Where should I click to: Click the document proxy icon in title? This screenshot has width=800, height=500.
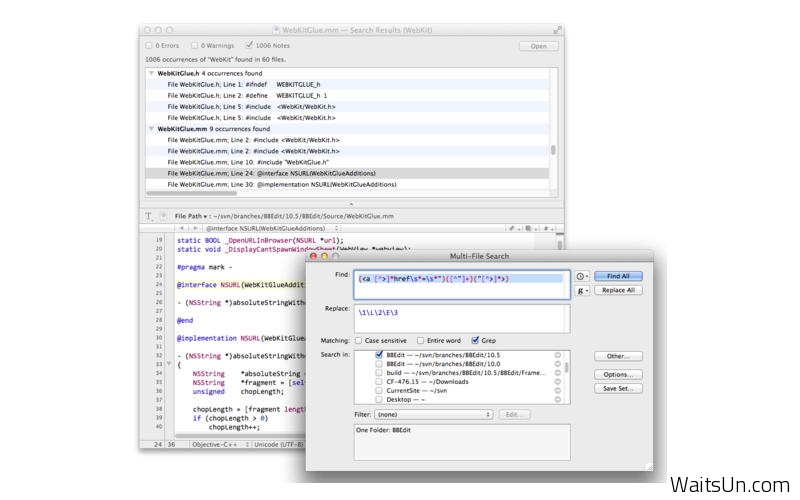(276, 30)
